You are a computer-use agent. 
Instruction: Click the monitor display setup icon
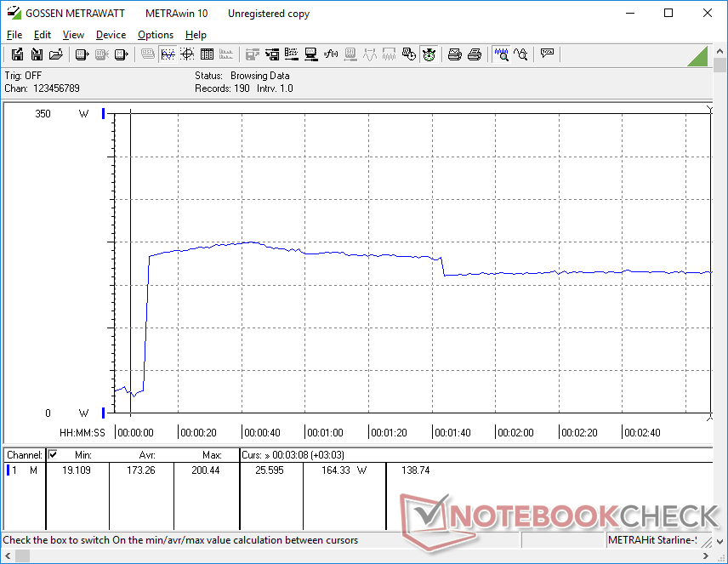tap(311, 54)
